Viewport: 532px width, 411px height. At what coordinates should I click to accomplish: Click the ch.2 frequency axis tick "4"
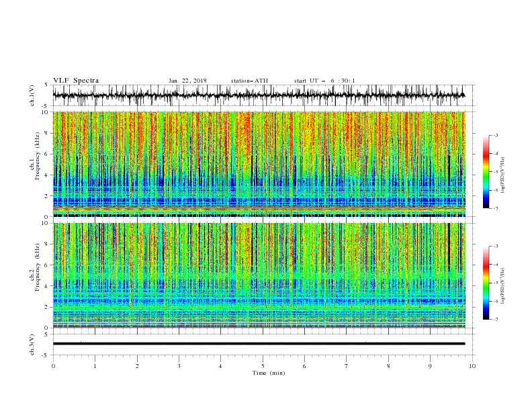tap(46, 286)
